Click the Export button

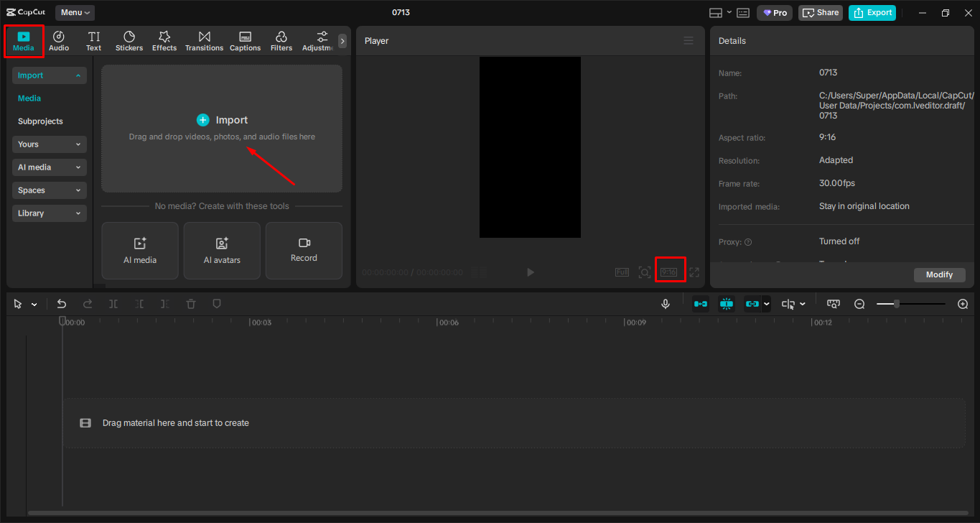[872, 12]
